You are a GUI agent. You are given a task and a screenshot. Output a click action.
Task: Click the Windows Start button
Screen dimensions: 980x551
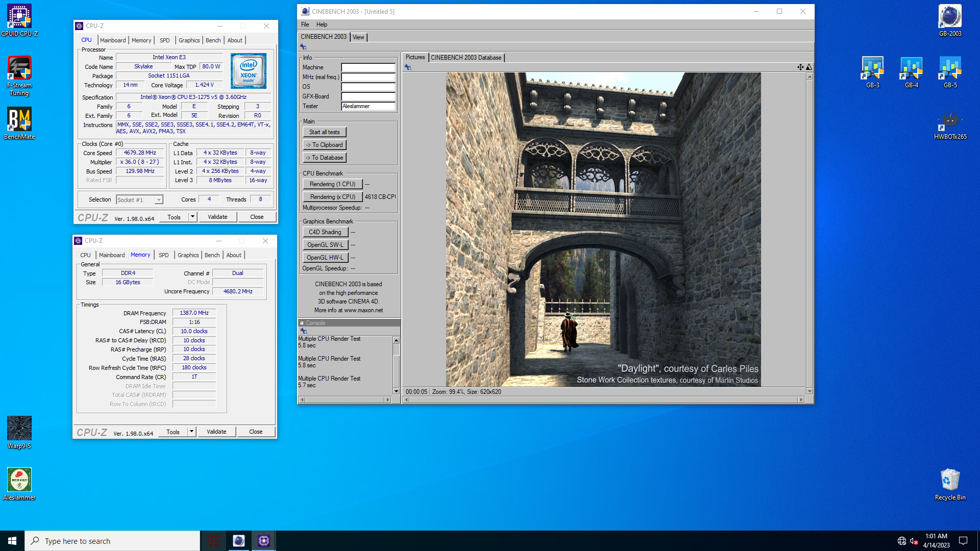(12, 541)
